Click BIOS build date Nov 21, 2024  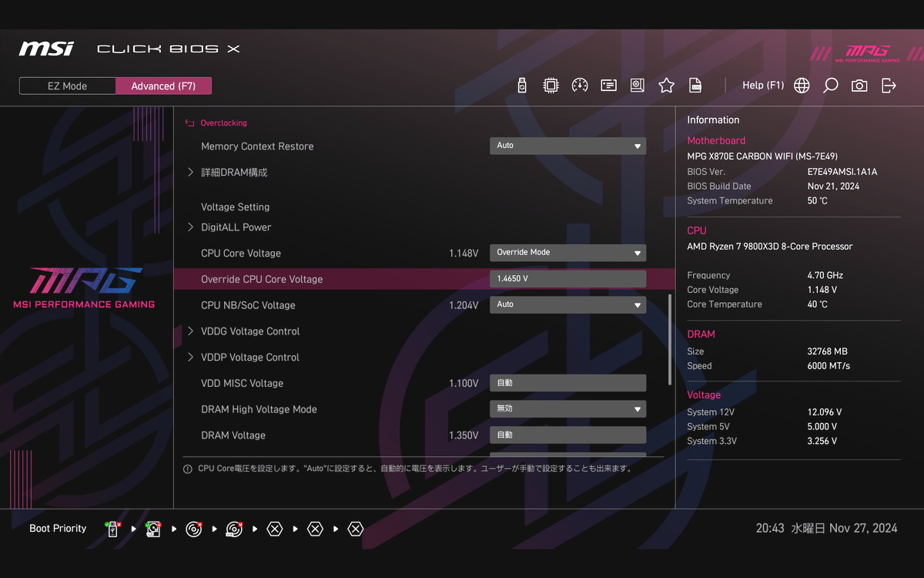click(833, 187)
